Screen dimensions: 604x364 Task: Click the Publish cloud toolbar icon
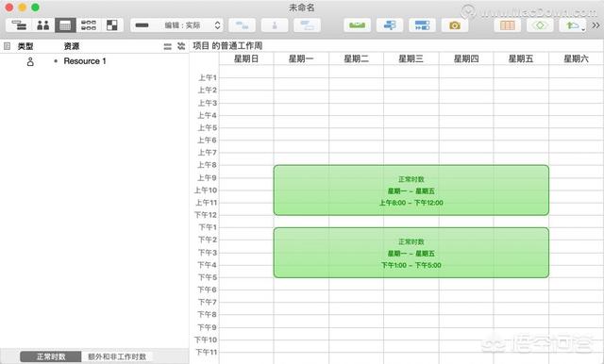[x=573, y=25]
